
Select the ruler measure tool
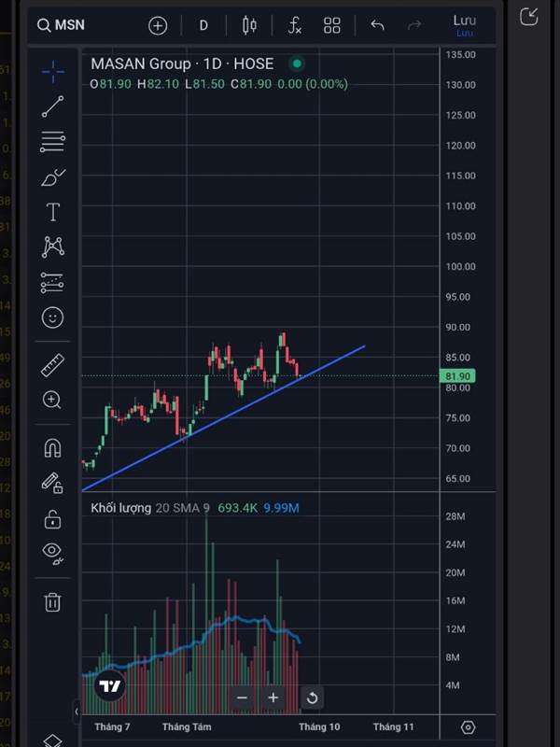point(53,365)
